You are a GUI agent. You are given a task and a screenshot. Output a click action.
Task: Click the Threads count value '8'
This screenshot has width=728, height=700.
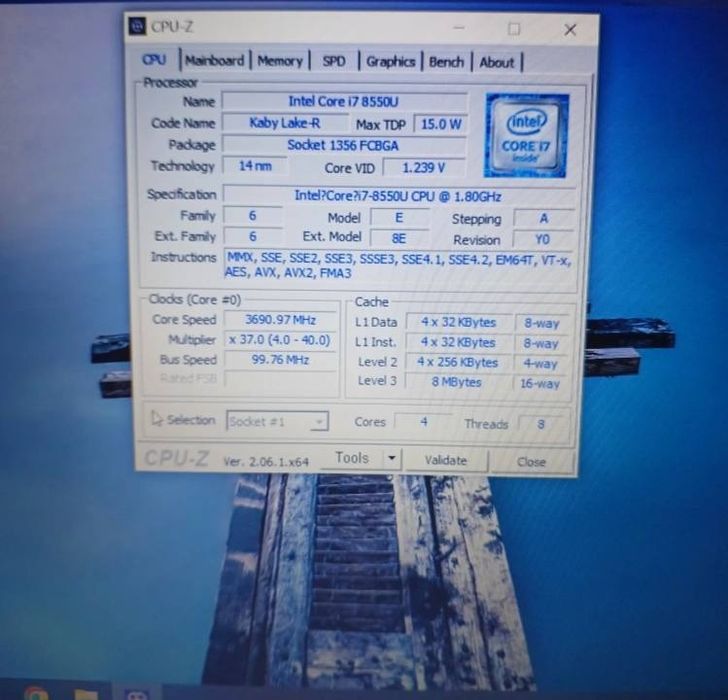pyautogui.click(x=541, y=424)
